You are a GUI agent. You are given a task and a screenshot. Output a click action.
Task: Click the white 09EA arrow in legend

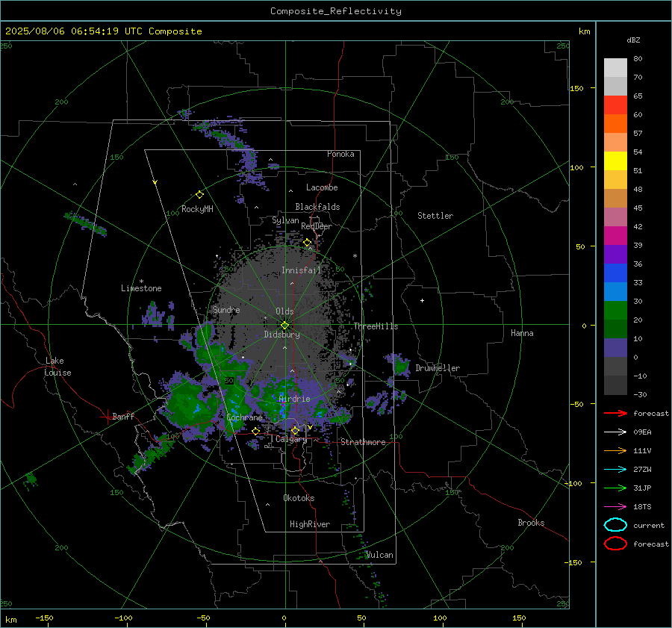(615, 432)
